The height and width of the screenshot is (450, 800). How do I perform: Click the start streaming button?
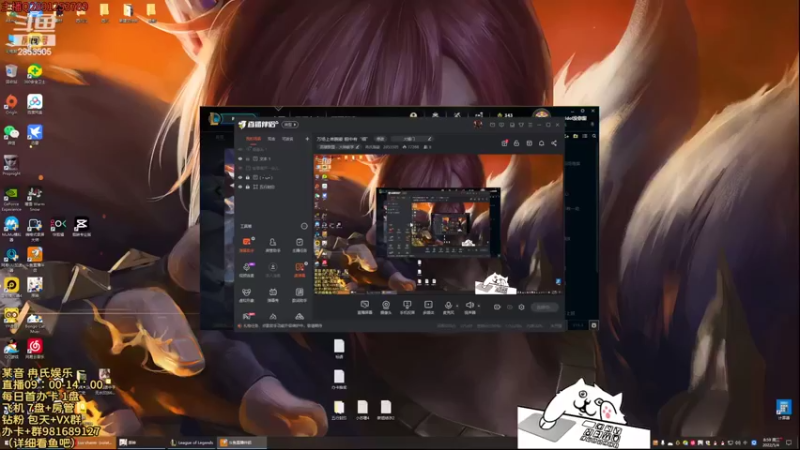(544, 307)
